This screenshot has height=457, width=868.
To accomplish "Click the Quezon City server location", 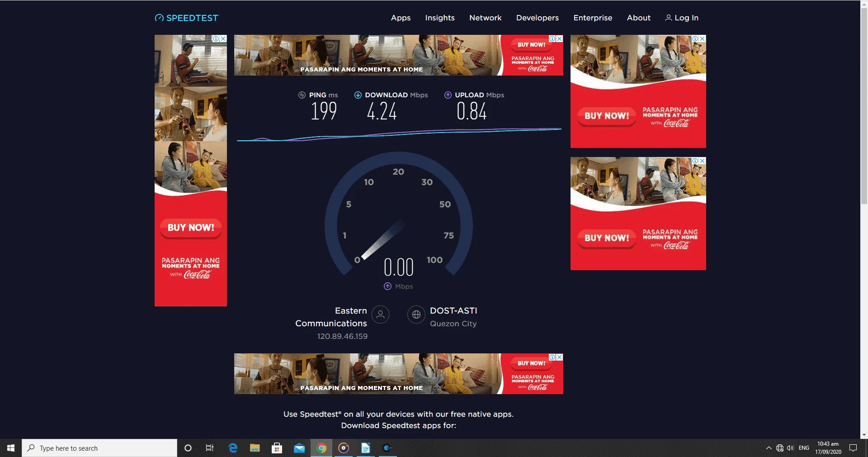I will point(453,324).
